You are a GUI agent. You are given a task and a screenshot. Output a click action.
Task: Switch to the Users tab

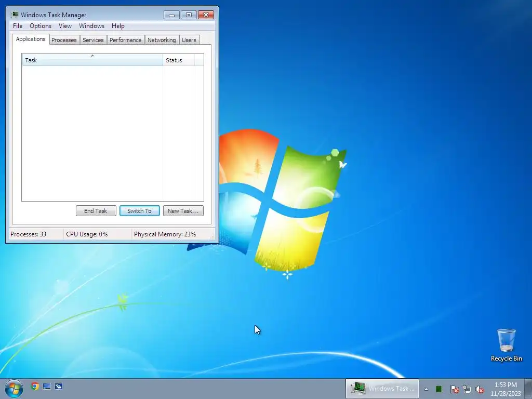point(189,40)
